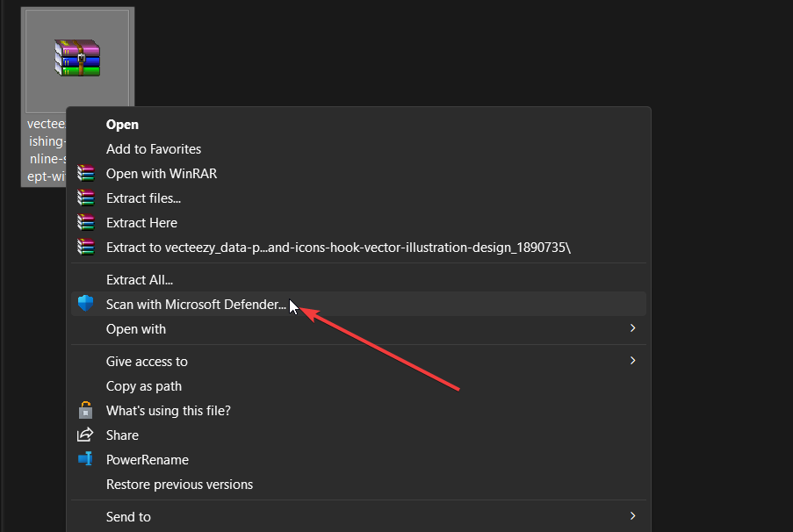Select the vecteezy RAR archive thumbnail
Screen dimensions: 793x532
(x=77, y=61)
